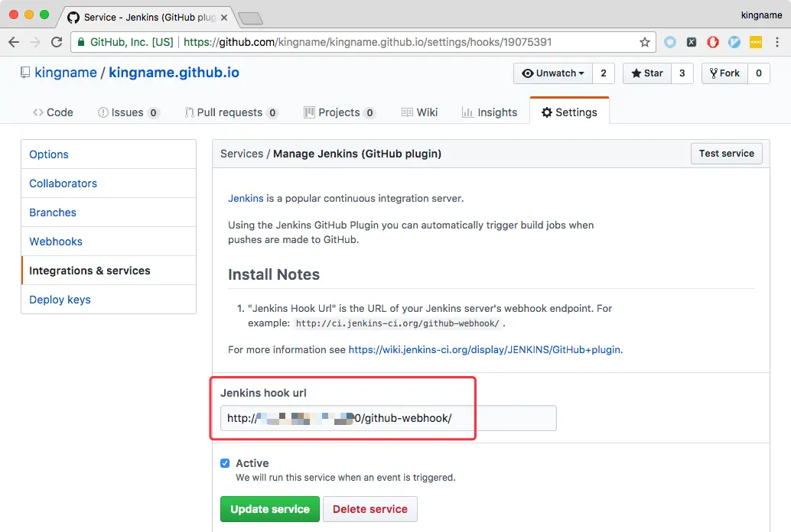This screenshot has width=791, height=532.
Task: Reload the page with the refresh icon
Action: coord(57,42)
